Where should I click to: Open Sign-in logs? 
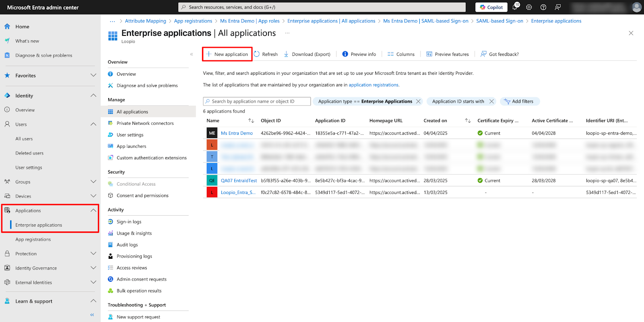[129, 222]
